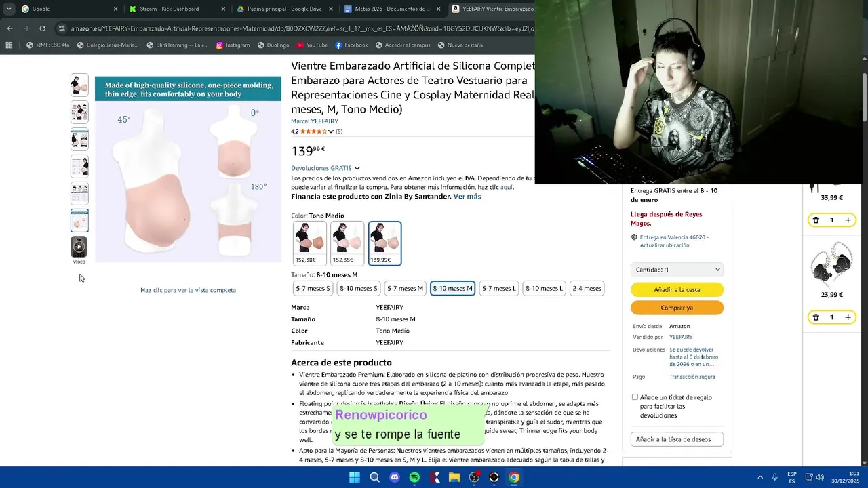This screenshot has width=868, height=488.
Task: Select the second product image thumbnail
Action: (79, 112)
